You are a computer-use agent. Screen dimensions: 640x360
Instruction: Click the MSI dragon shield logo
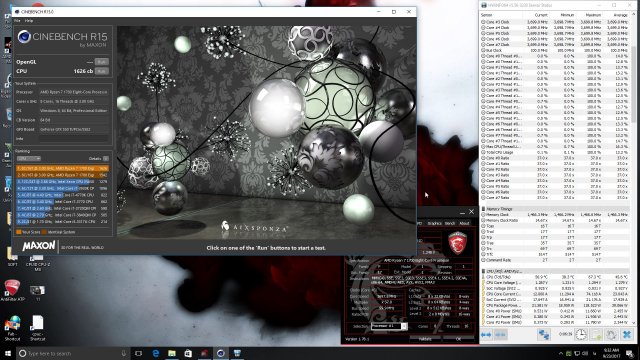(x=457, y=242)
